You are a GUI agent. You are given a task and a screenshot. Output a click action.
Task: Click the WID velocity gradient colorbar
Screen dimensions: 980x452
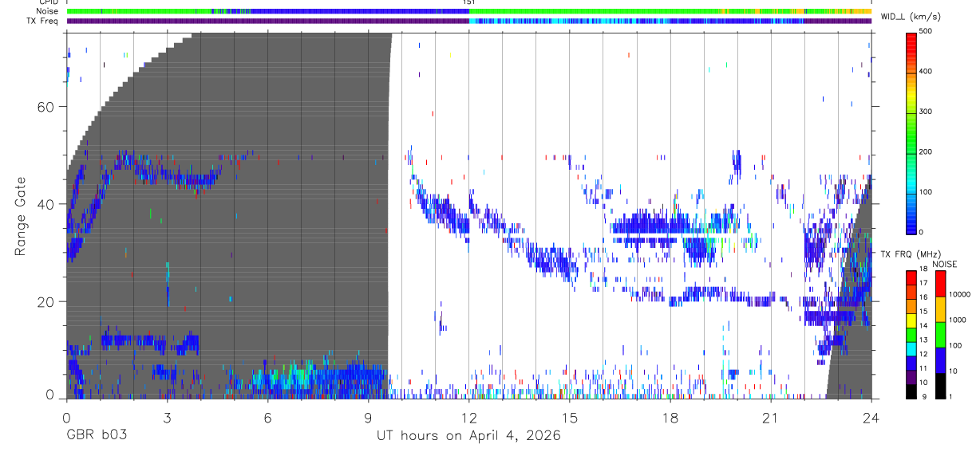click(x=911, y=132)
